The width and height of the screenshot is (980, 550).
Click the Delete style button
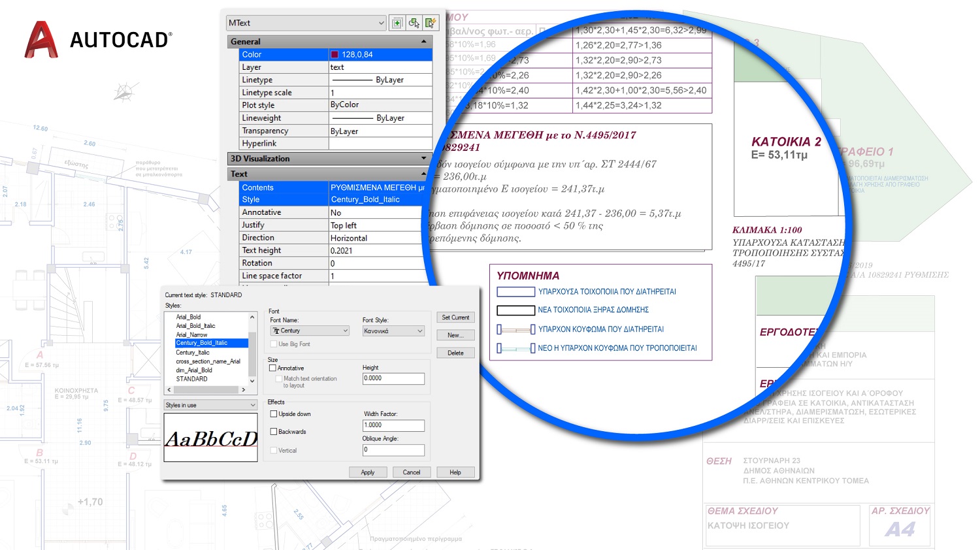455,353
